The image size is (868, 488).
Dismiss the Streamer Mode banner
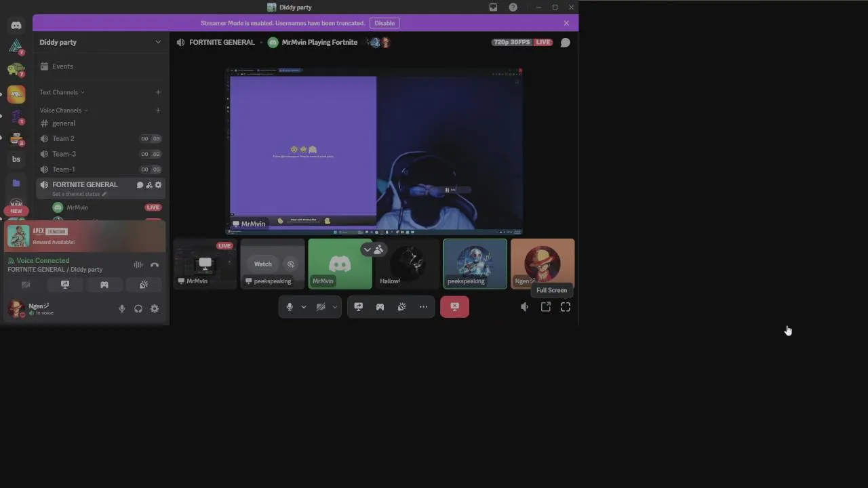pyautogui.click(x=566, y=23)
